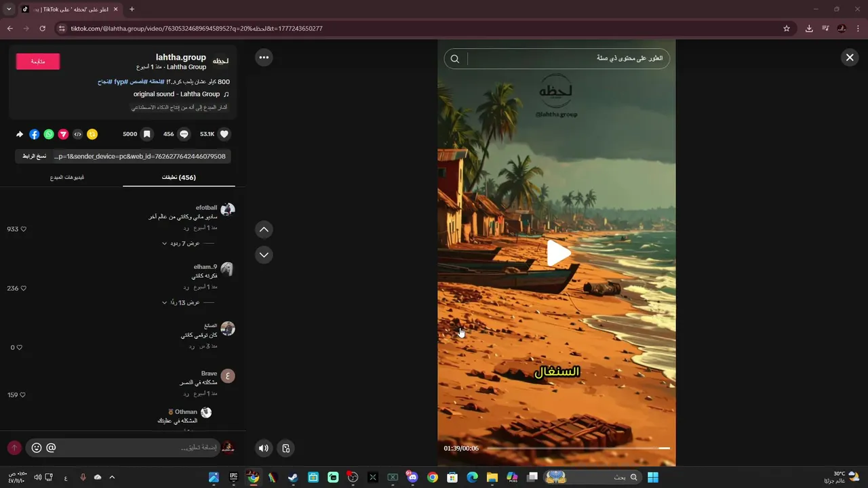Image resolution: width=868 pixels, height=488 pixels.
Task: Close the video viewer with the X
Action: (850, 58)
